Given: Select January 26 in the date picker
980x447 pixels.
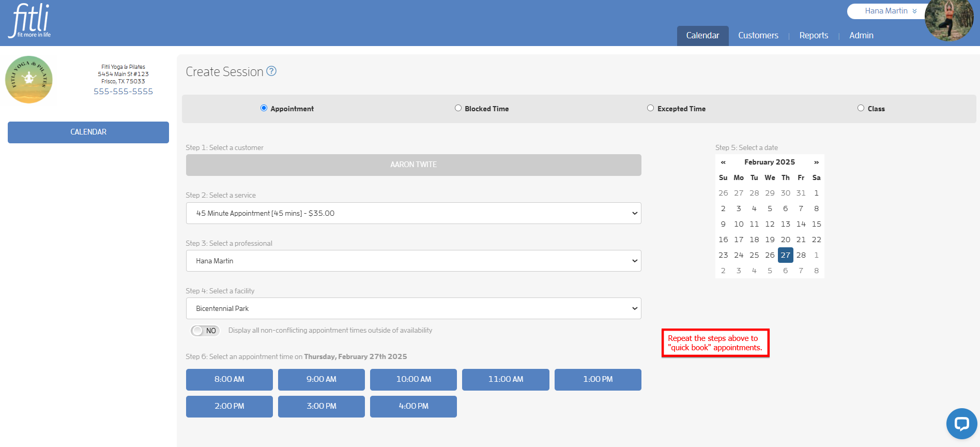Looking at the screenshot, I should coord(723,193).
